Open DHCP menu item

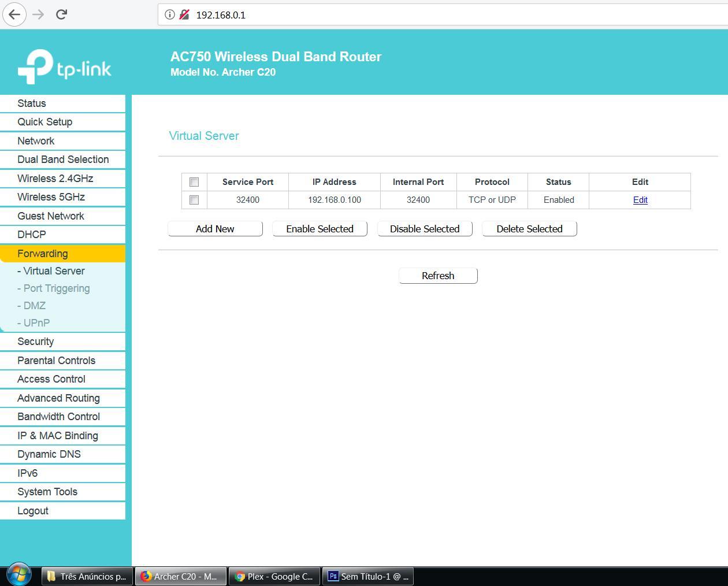62,235
